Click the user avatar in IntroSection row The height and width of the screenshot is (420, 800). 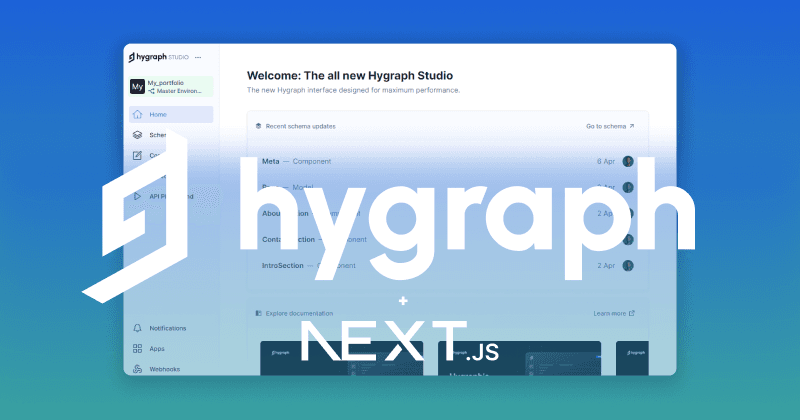click(x=628, y=265)
